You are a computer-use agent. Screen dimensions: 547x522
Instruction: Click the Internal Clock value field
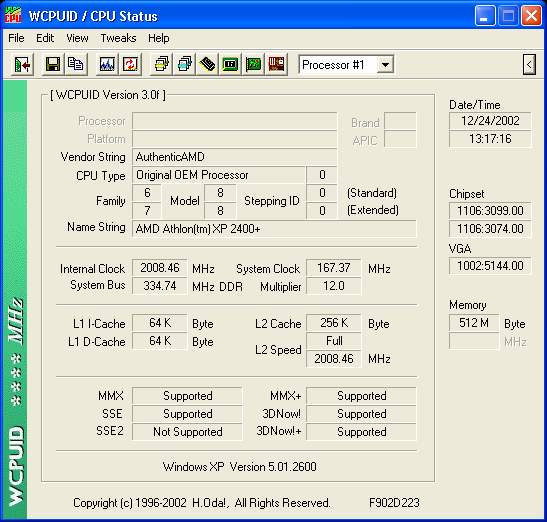(160, 268)
